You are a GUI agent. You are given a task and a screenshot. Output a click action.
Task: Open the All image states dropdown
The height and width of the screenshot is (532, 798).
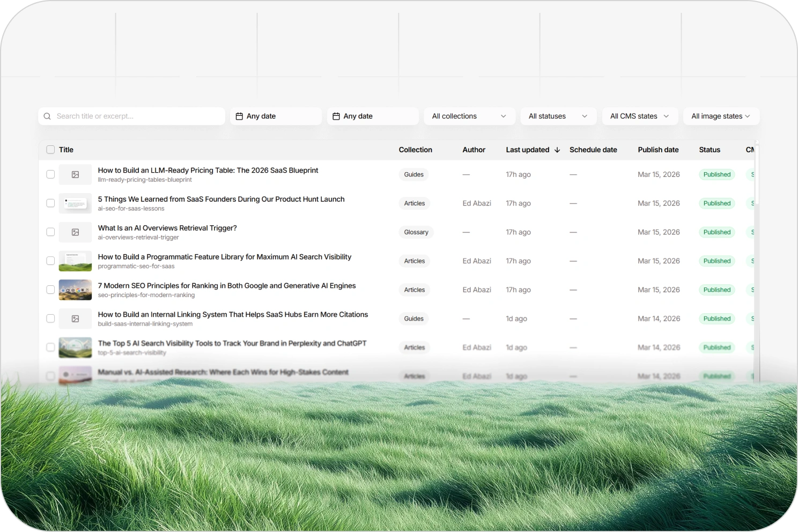721,116
